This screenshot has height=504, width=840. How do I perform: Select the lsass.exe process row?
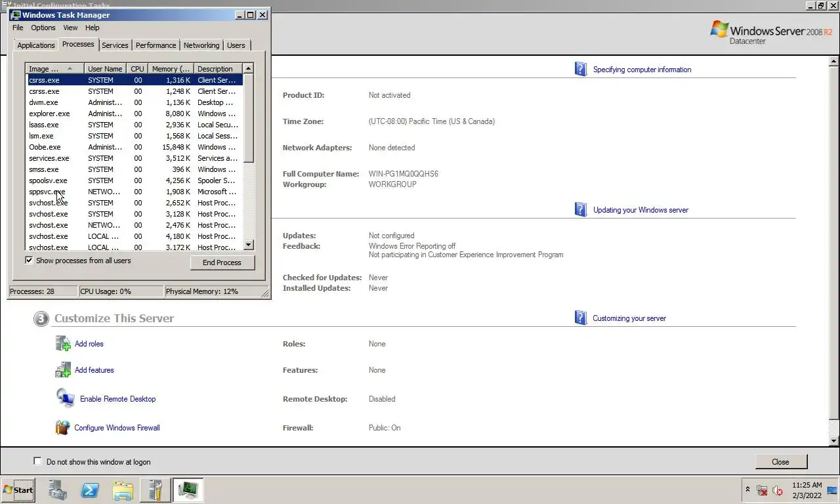[135, 125]
